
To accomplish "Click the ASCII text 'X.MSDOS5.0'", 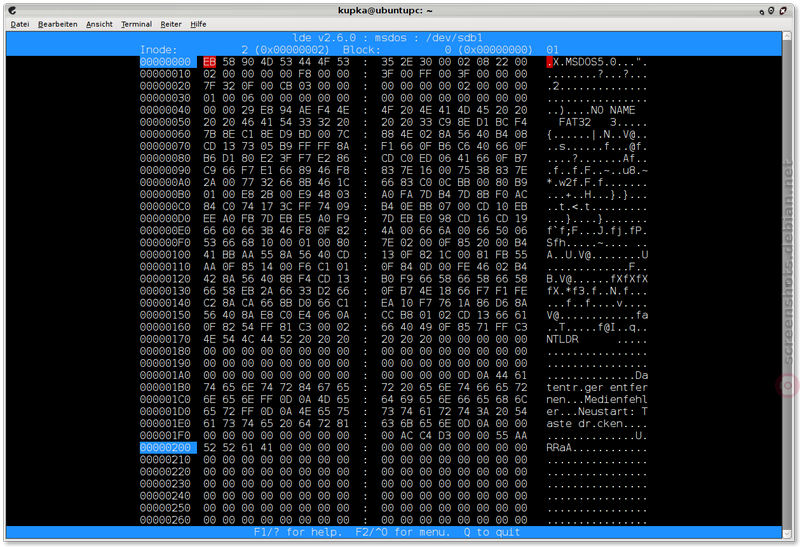I will 585,62.
